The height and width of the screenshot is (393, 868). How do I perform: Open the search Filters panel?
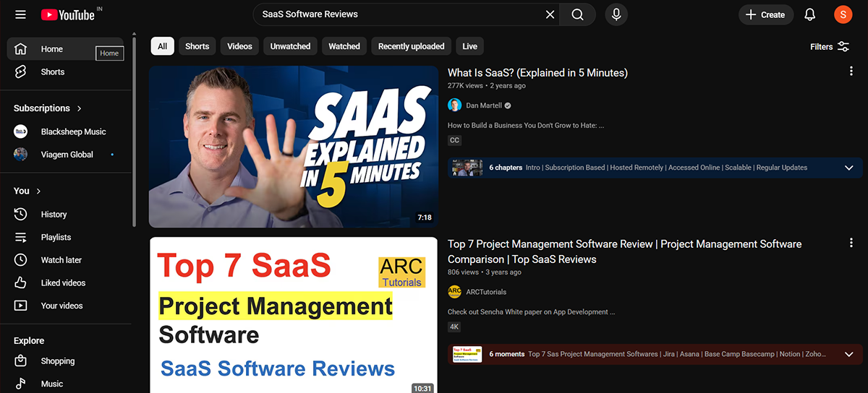830,46
